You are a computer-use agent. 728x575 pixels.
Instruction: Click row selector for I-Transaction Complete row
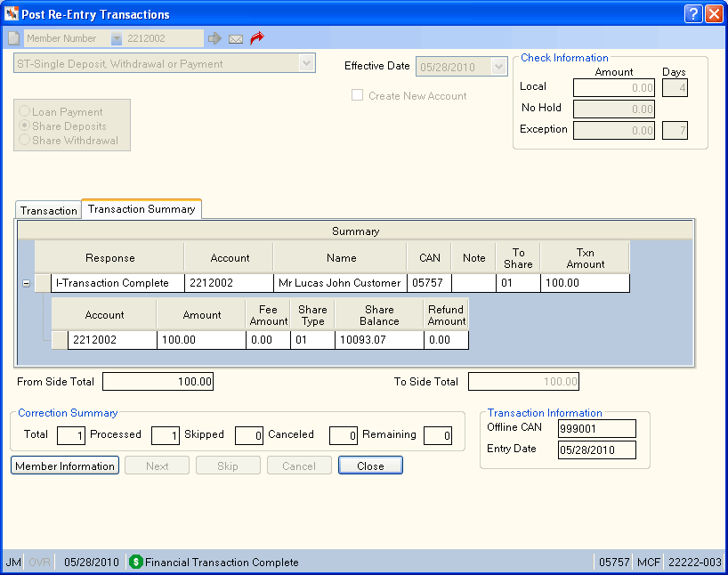pos(43,283)
